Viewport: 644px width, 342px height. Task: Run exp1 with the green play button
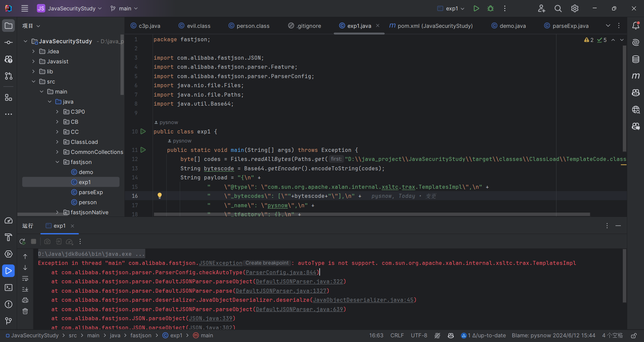point(476,8)
